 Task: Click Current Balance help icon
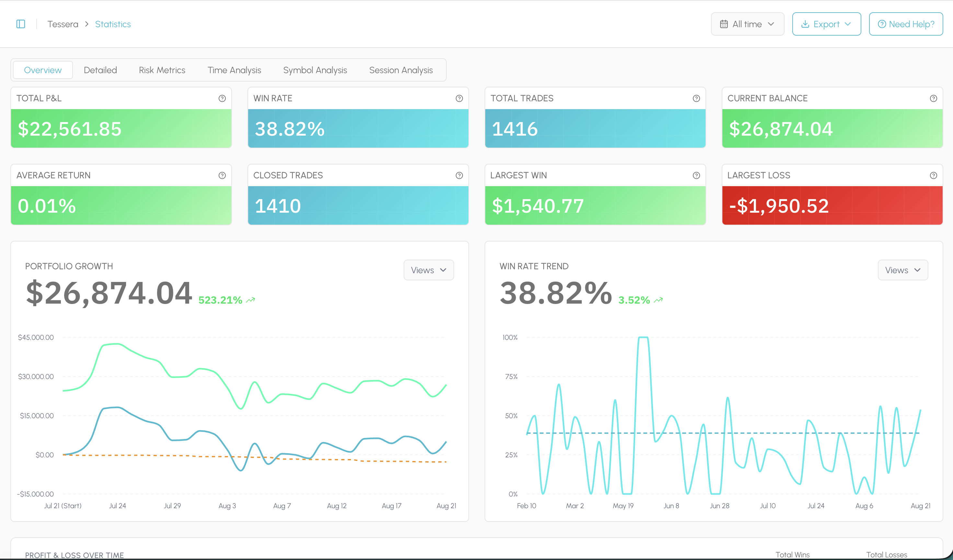[x=933, y=98]
